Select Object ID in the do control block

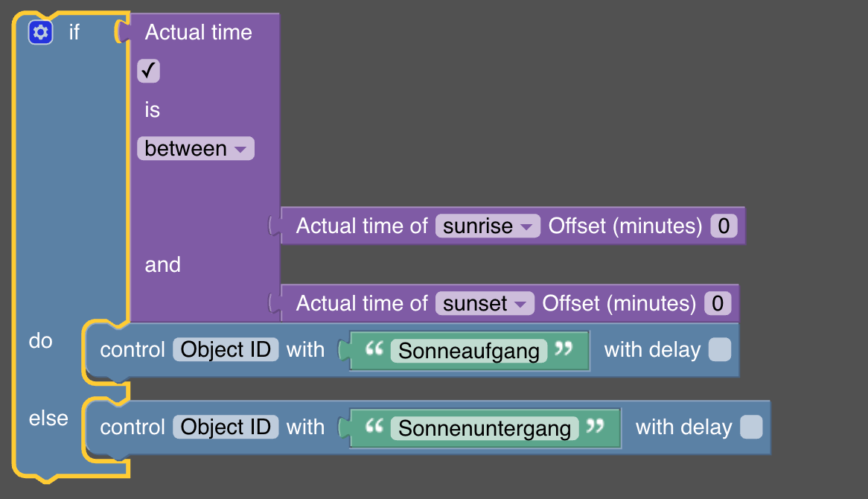tap(226, 349)
